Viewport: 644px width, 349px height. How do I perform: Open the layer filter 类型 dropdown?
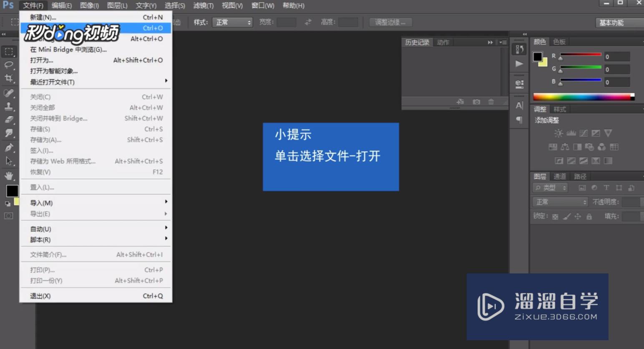(x=550, y=188)
